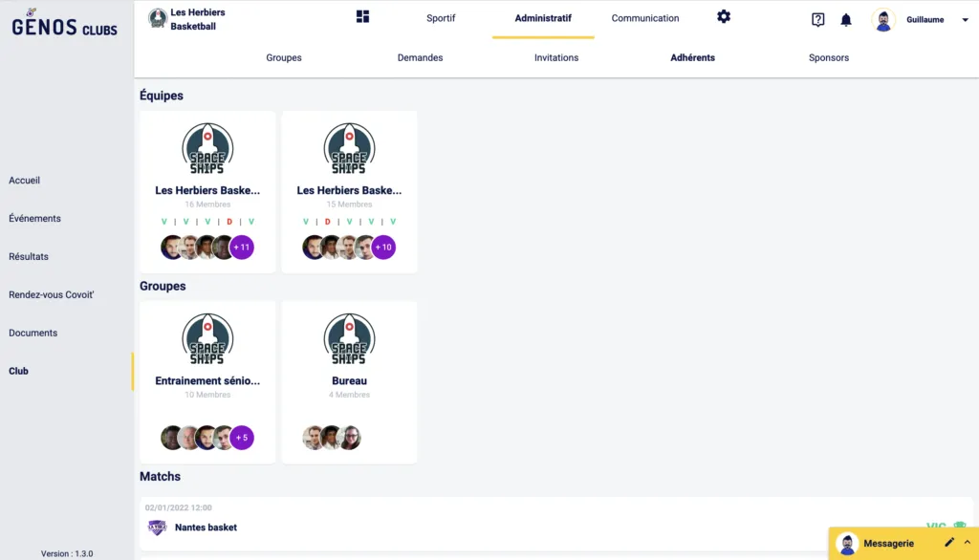Image resolution: width=979 pixels, height=560 pixels.
Task: Open Rendez-vous Covoit' in the sidebar
Action: [x=52, y=294]
